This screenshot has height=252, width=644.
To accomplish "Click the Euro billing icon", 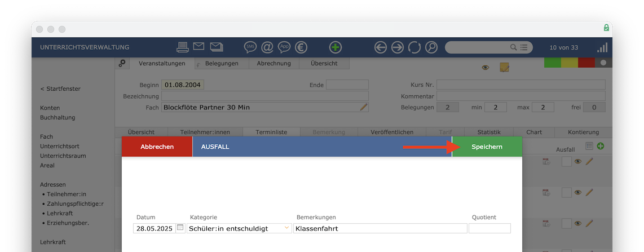I will point(301,47).
